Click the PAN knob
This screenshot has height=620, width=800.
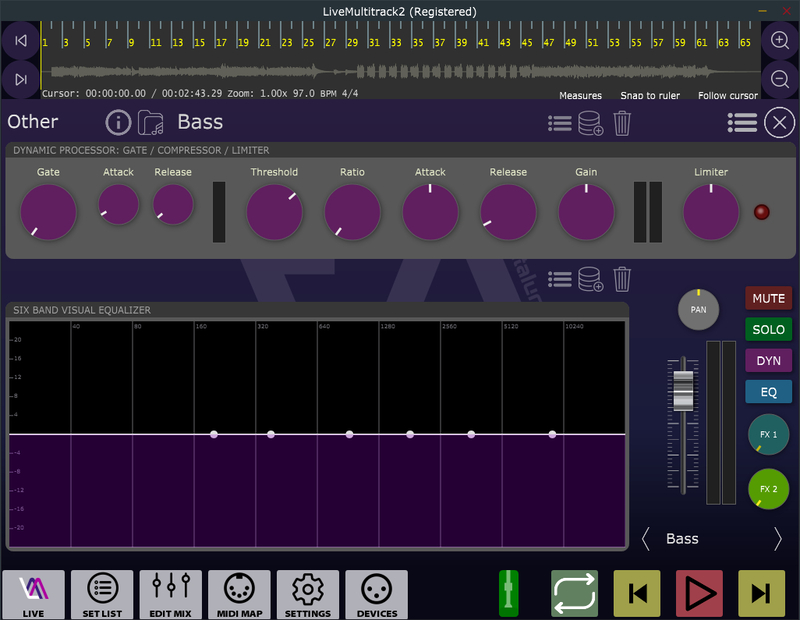tap(698, 309)
